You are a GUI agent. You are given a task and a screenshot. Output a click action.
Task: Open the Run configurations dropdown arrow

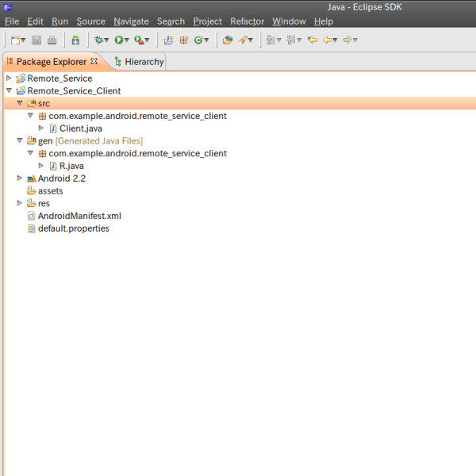coord(127,40)
